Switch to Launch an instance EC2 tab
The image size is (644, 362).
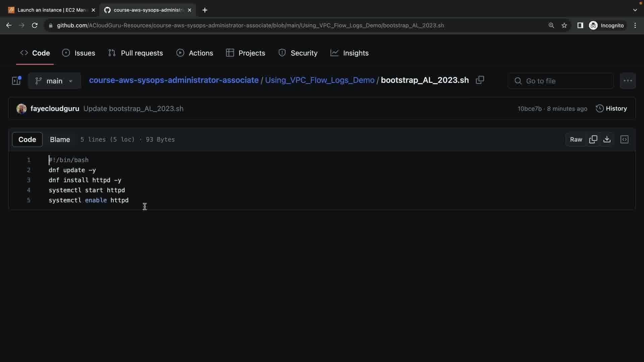pyautogui.click(x=52, y=10)
